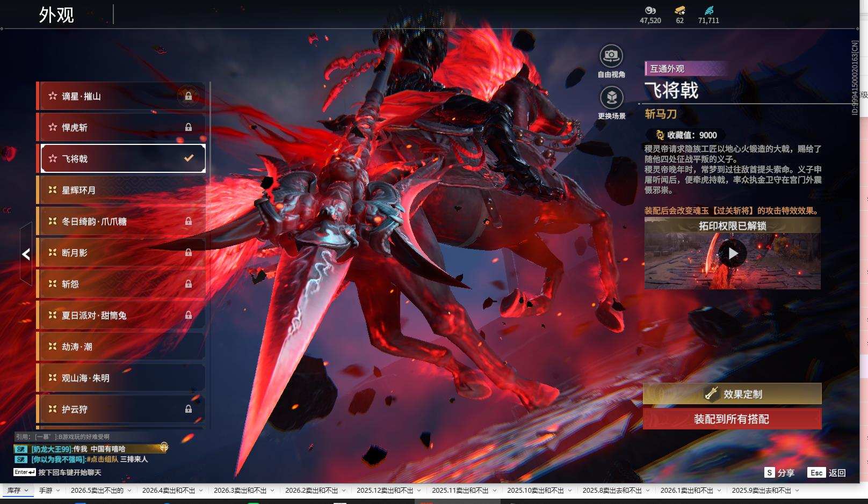Click the lock icon on 护云狩

click(189, 409)
